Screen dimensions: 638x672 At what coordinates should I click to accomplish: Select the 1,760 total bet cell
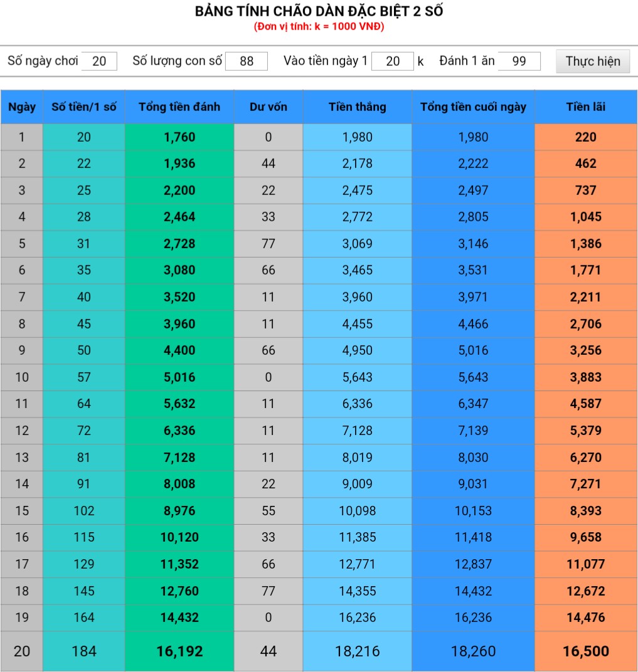pos(179,137)
